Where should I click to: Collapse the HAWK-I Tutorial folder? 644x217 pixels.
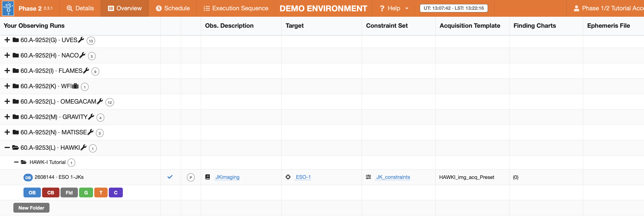16,162
